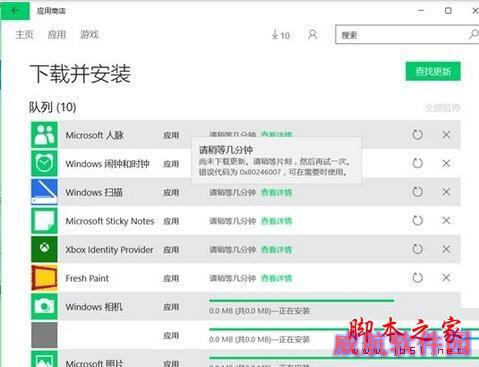Open 查看详情 for Microsoft Sticky Notes
Viewport: 479px width, 367px height.
point(276,221)
